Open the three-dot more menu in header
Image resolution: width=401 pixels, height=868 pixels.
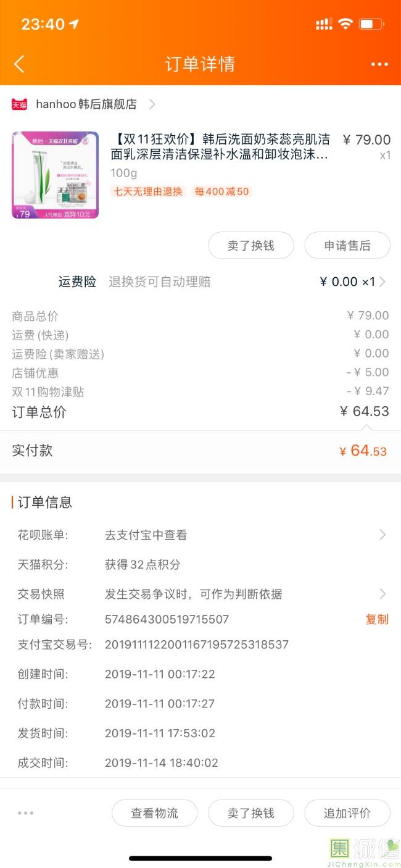[x=379, y=64]
